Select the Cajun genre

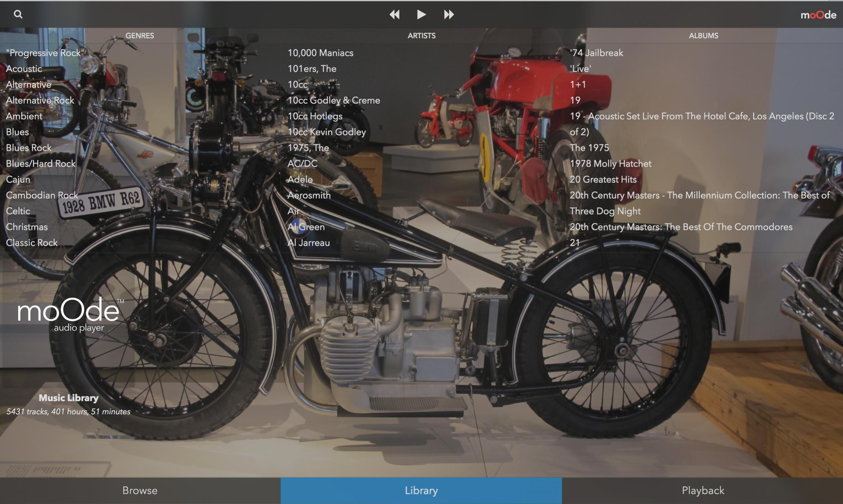[x=18, y=179]
